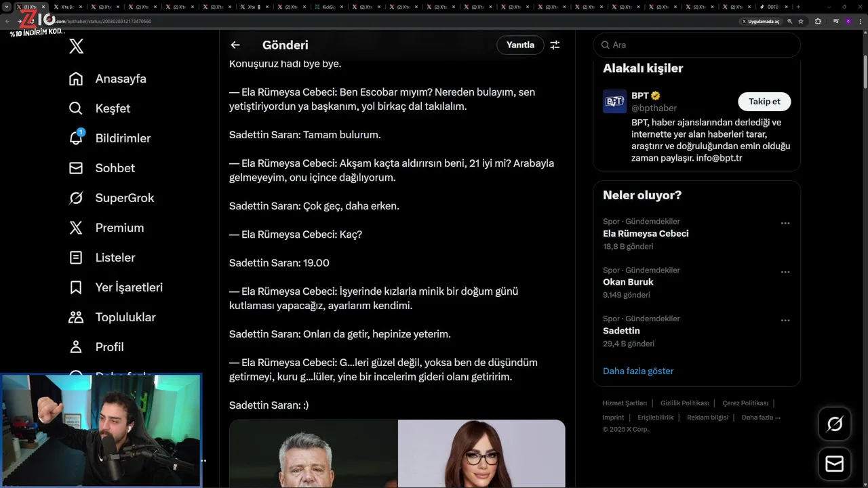Open Anasayfa home icon
868x488 pixels.
point(76,79)
